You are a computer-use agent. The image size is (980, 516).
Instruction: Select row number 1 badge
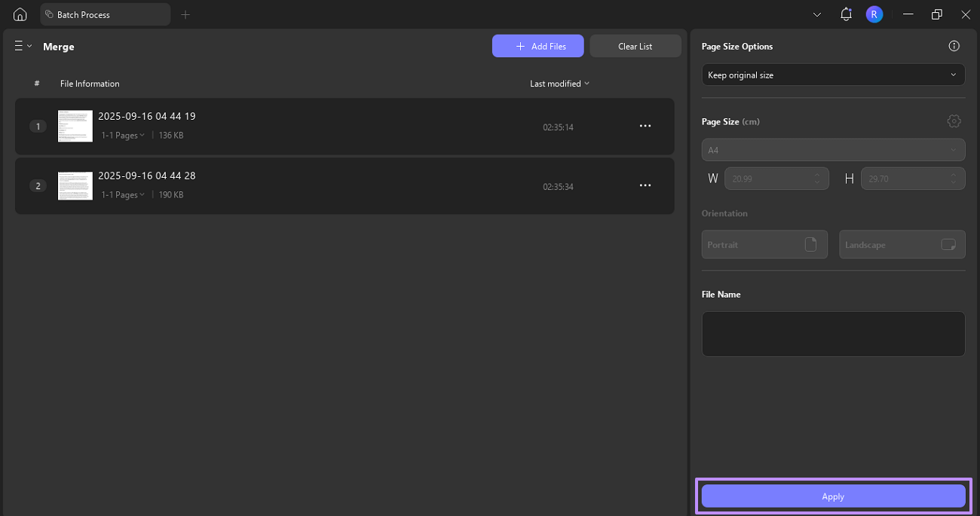coord(38,127)
